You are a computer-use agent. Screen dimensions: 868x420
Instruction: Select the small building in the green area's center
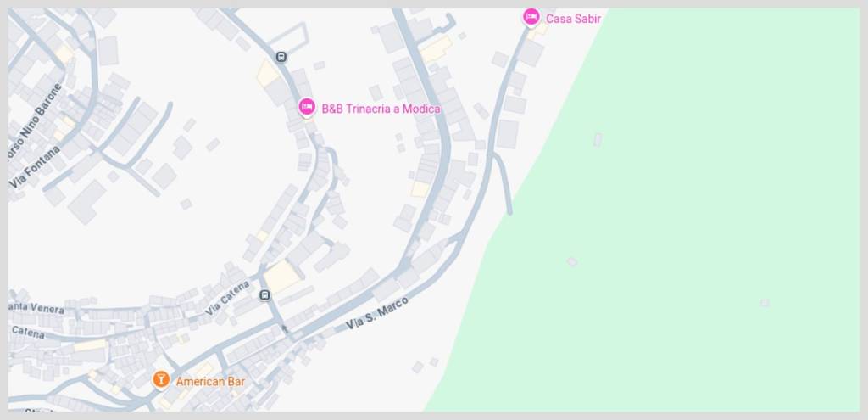[x=572, y=261]
